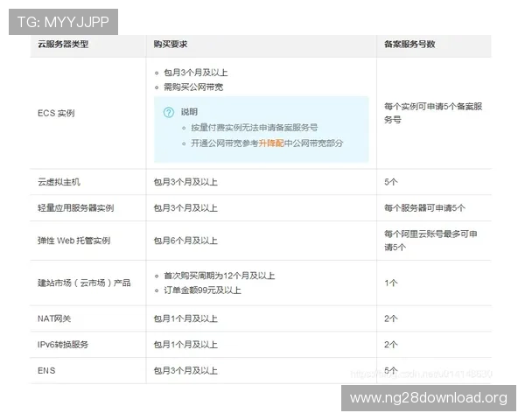Screen dimensions: 525x420
Task: Click the 轻量应用服务器实例 row label
Action: point(75,208)
